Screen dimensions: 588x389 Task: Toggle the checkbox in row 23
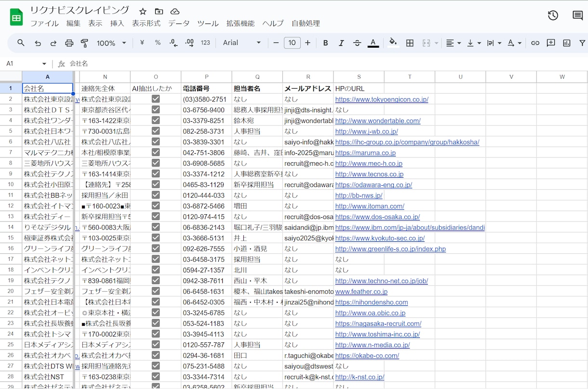point(156,323)
